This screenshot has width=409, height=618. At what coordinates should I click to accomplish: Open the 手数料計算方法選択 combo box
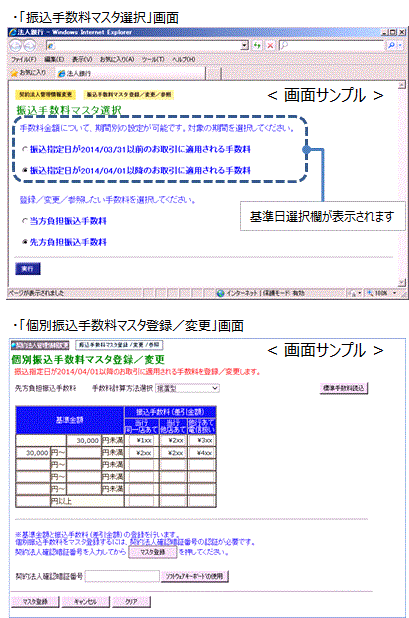click(188, 388)
